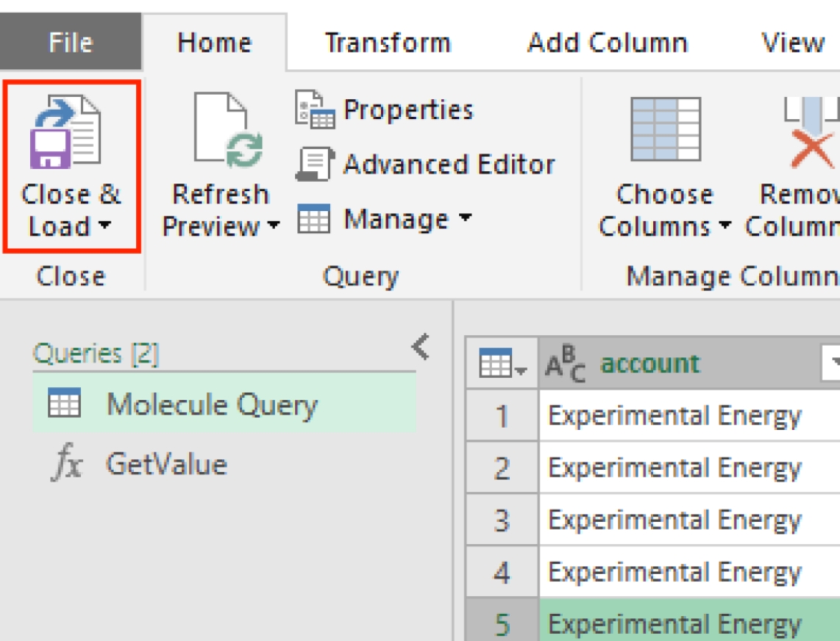The width and height of the screenshot is (840, 641).
Task: Collapse the Queries pane with the chevron
Action: (x=420, y=347)
